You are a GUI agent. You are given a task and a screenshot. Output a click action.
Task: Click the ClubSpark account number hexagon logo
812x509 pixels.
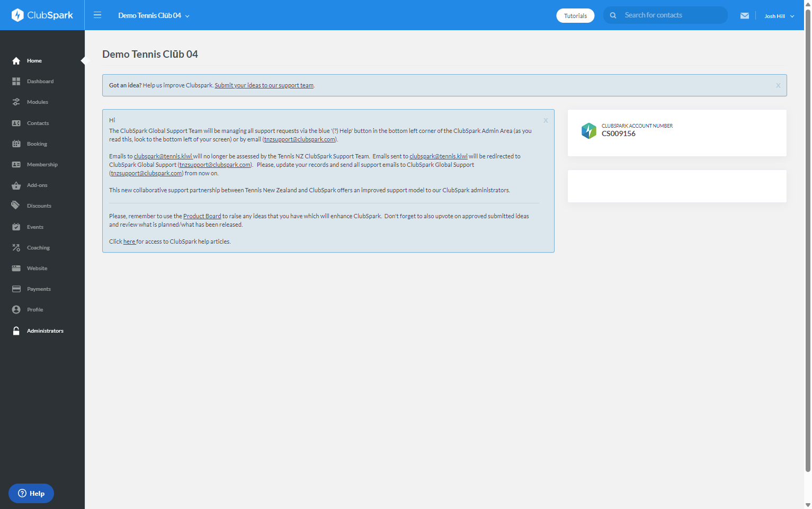tap(589, 130)
